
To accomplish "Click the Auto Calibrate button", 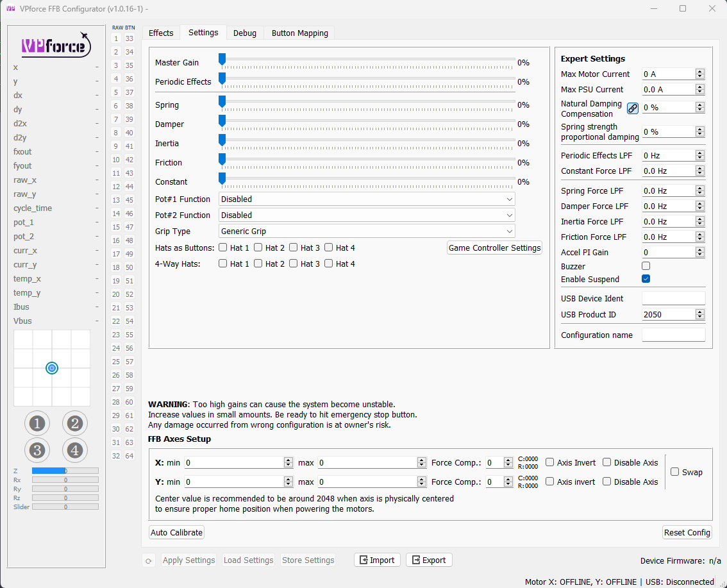I will 177,532.
